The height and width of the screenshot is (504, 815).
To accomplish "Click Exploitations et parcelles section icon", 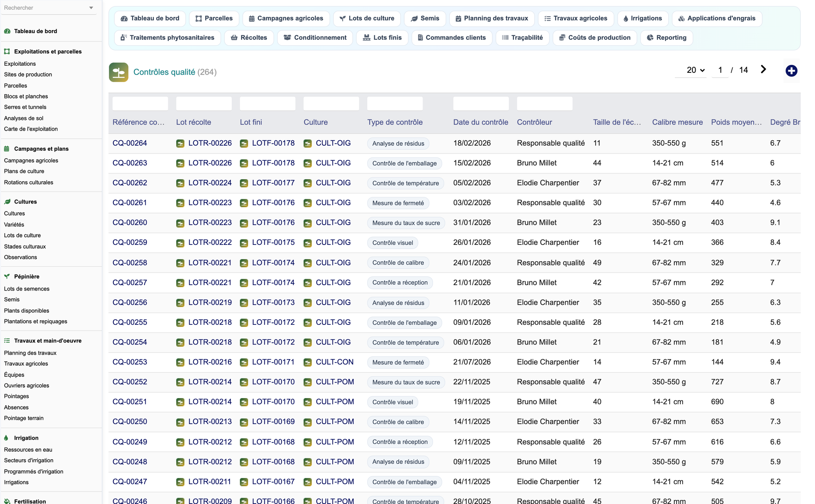I will point(7,51).
